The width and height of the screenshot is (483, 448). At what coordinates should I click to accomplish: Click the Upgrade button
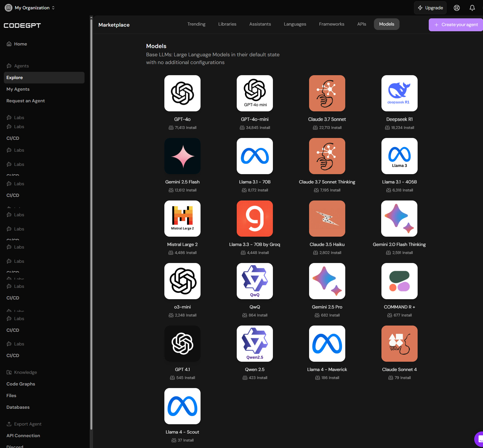[x=430, y=8]
